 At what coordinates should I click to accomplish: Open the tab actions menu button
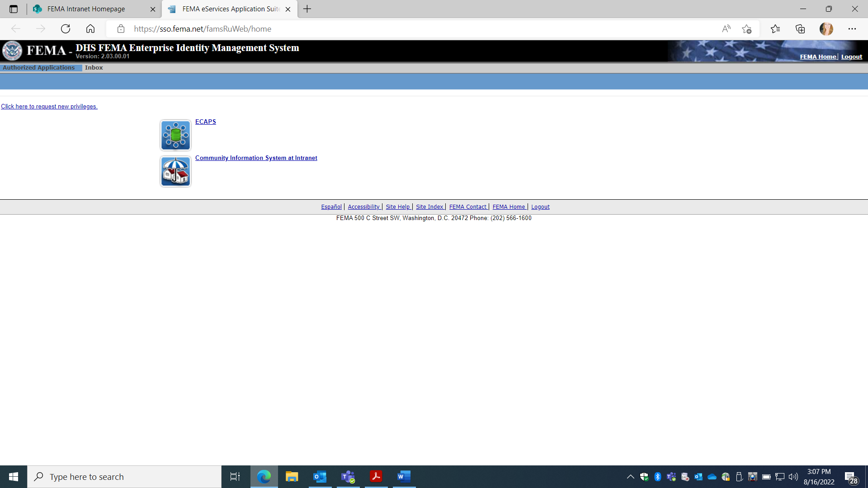tap(14, 9)
